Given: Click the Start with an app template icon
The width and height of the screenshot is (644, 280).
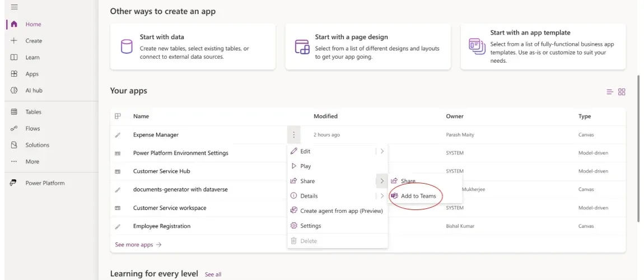Looking at the screenshot, I should 477,46.
